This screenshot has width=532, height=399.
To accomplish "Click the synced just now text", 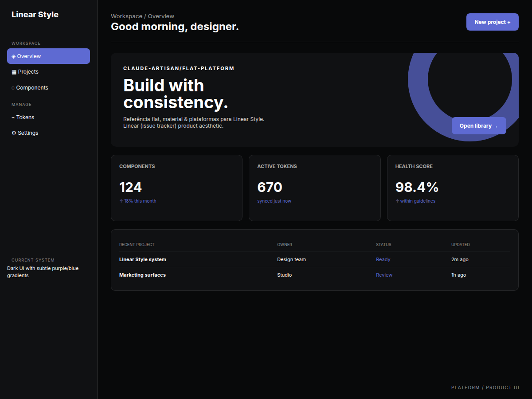I will pos(274,201).
